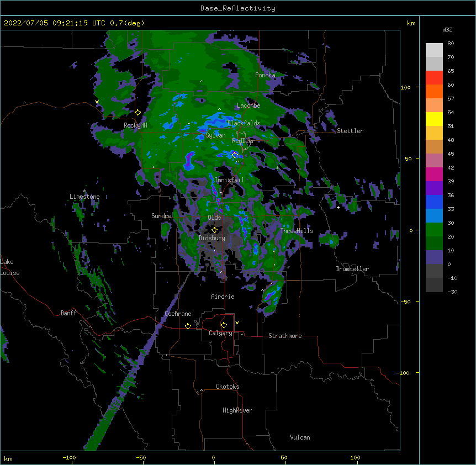476x465 pixels.
Task: Select the RedDeer city label
Action: click(x=244, y=141)
